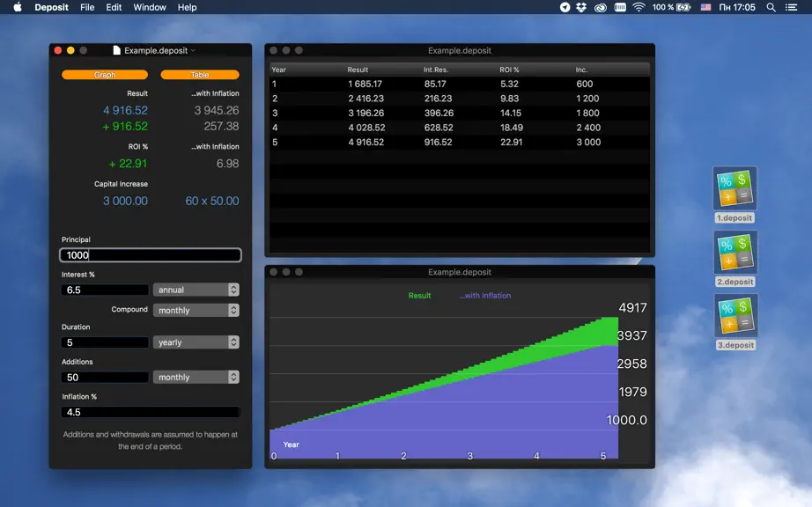Image resolution: width=812 pixels, height=507 pixels.
Task: Select table row with result 1 685.17
Action: click(x=460, y=84)
